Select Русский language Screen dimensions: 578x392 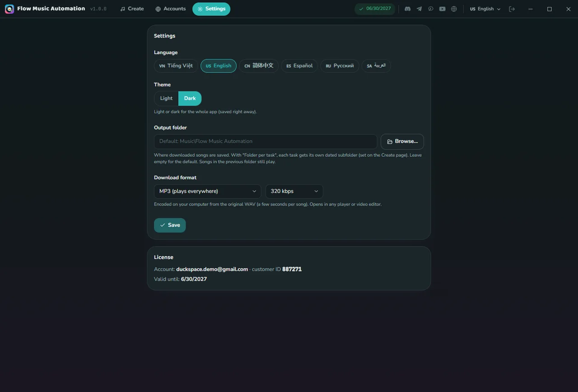click(x=340, y=66)
